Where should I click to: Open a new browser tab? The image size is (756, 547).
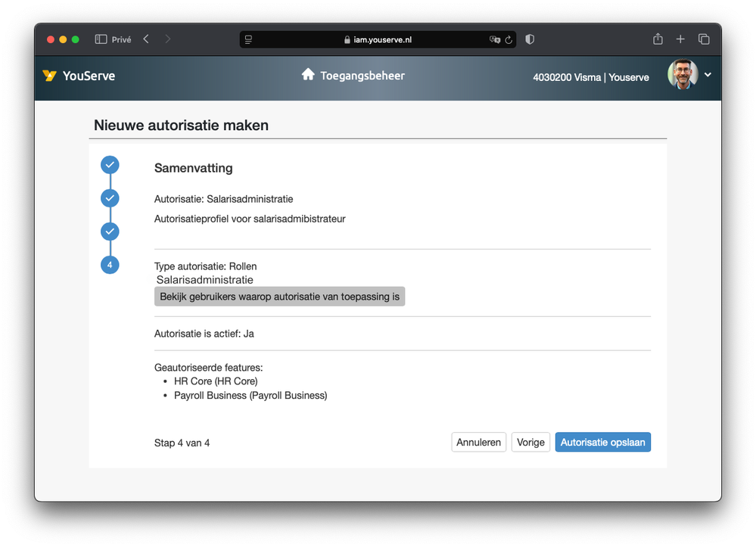680,39
